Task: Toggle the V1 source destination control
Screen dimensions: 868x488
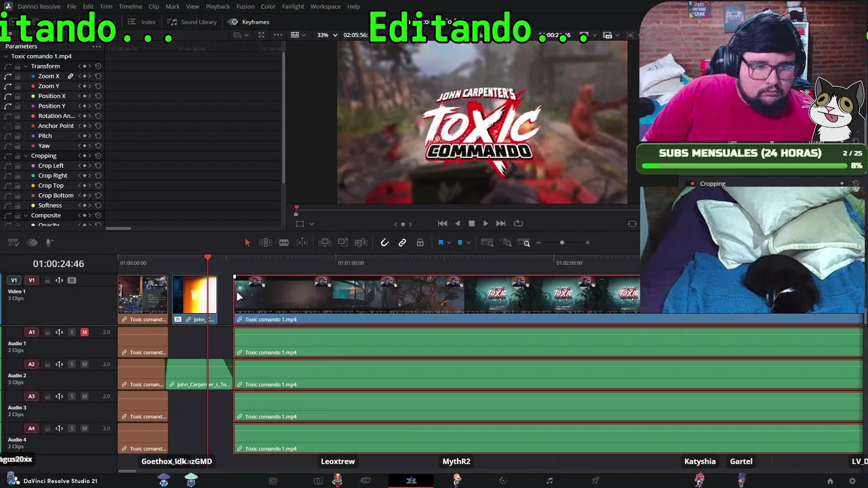Action: (x=14, y=280)
